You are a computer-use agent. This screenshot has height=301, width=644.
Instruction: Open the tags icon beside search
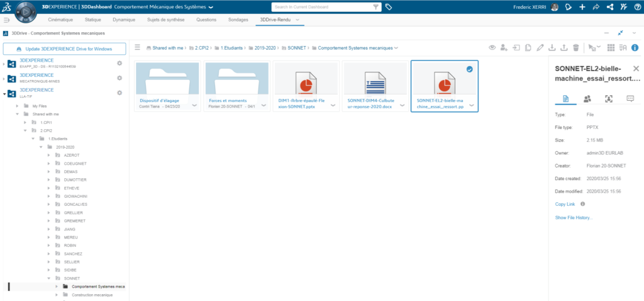(x=389, y=7)
